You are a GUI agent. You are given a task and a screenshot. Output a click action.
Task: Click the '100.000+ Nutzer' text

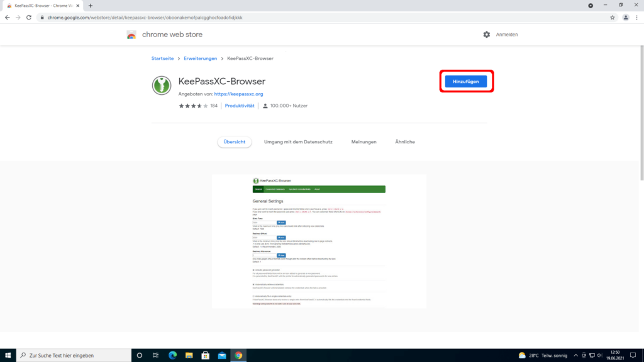(289, 106)
